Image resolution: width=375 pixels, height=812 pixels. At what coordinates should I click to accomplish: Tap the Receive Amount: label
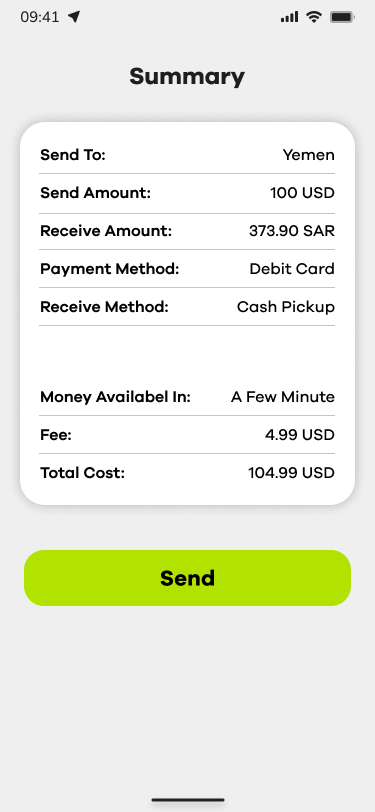(x=106, y=231)
